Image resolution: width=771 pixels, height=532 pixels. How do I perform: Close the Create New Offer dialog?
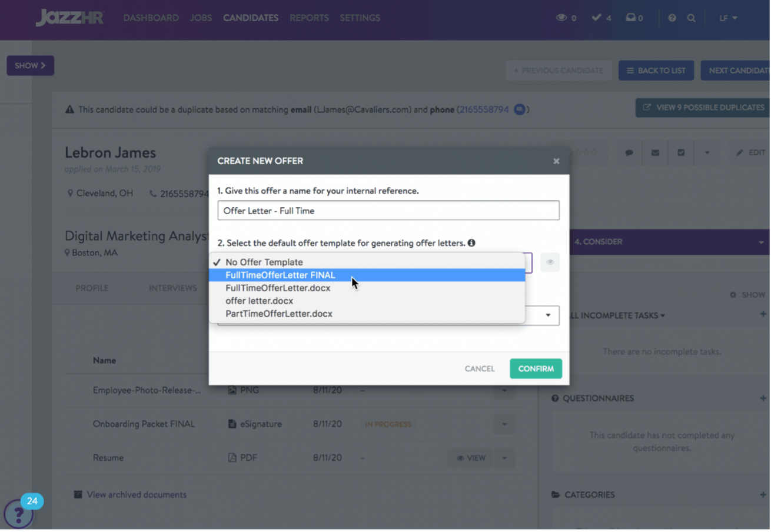[x=556, y=161]
